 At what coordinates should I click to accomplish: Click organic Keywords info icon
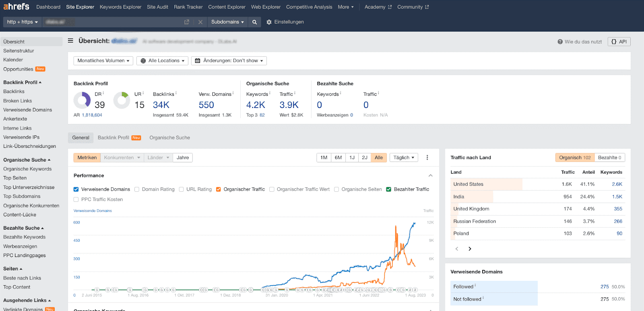[x=270, y=93]
